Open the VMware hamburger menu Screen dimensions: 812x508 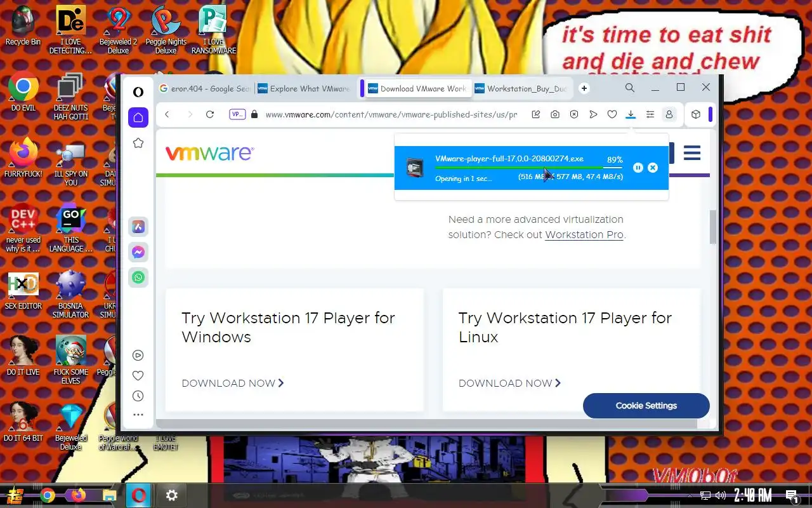[692, 153]
